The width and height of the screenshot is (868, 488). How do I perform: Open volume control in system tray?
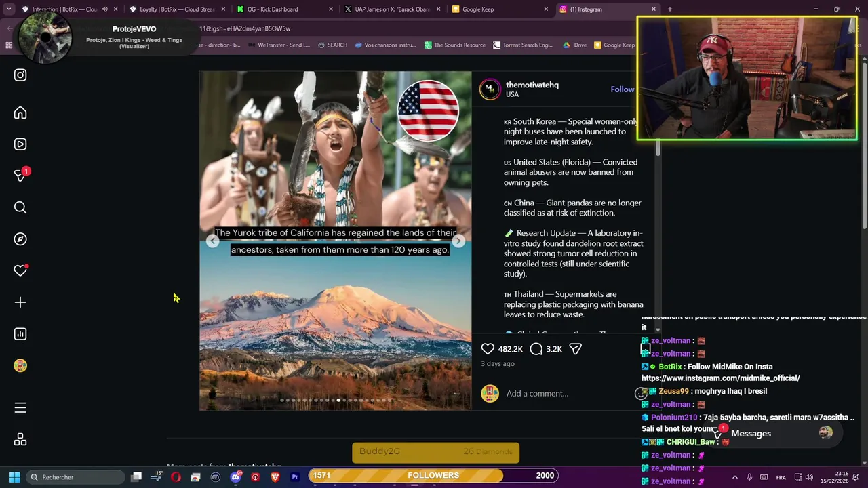click(809, 477)
